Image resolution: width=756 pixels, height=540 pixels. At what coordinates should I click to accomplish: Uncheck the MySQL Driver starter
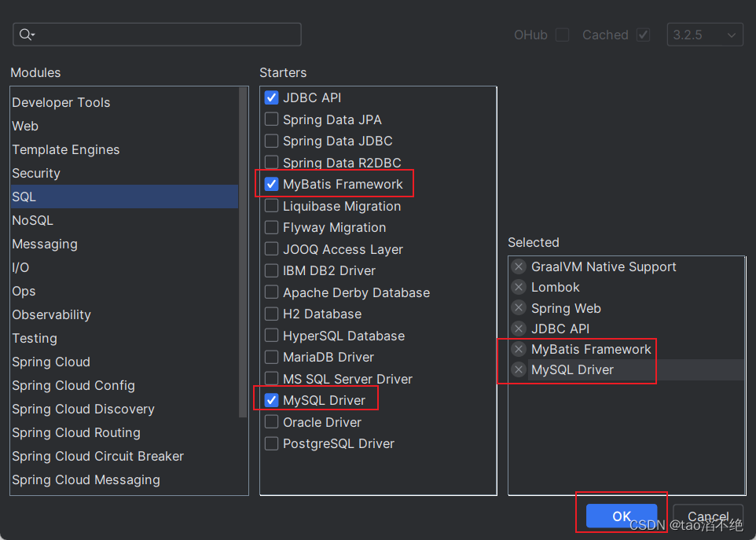(271, 400)
